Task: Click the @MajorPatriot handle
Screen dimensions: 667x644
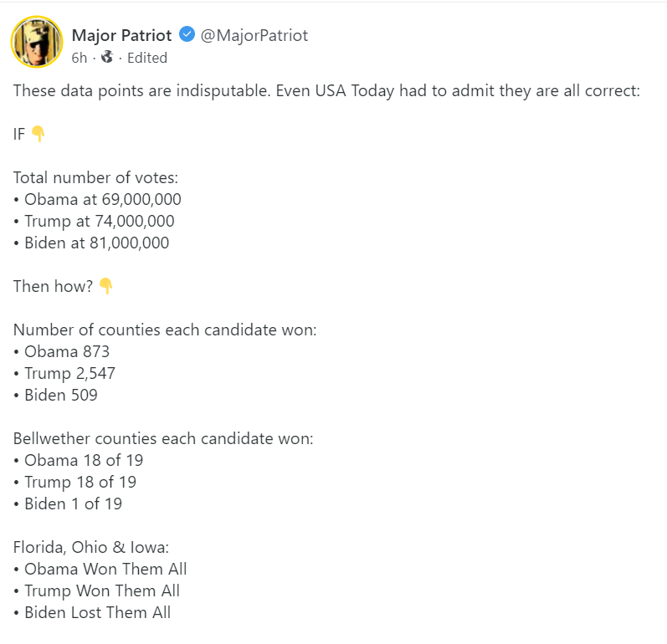Action: pos(254,35)
